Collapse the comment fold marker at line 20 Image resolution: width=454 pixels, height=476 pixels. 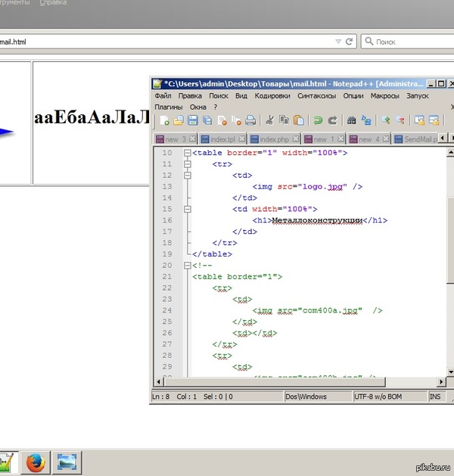coord(187,266)
